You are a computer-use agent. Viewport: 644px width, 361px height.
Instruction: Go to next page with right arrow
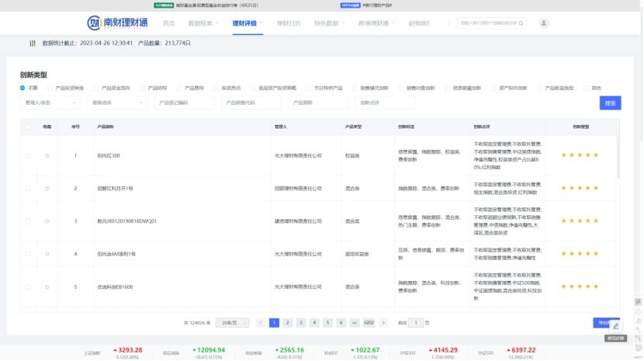pyautogui.click(x=383, y=323)
